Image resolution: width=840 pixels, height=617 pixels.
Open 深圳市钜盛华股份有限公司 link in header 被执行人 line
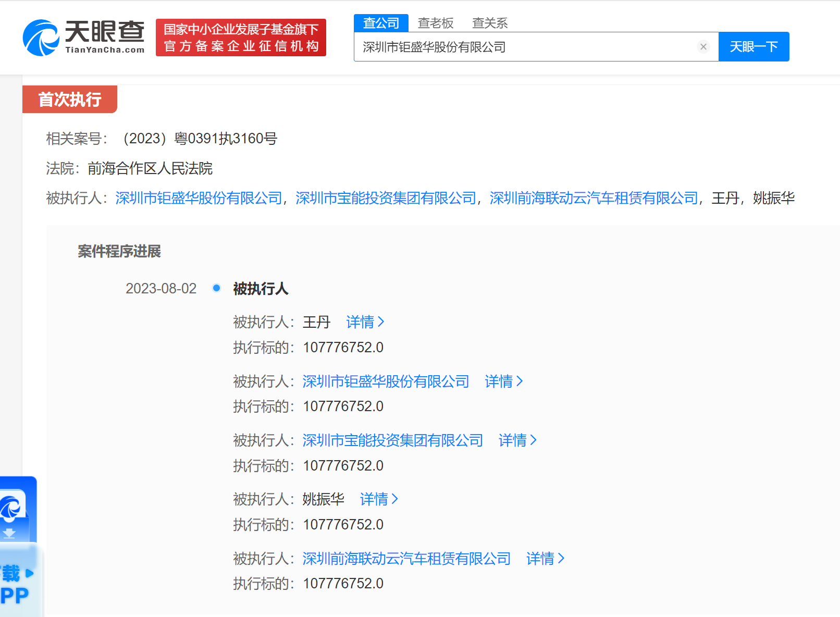coord(199,198)
